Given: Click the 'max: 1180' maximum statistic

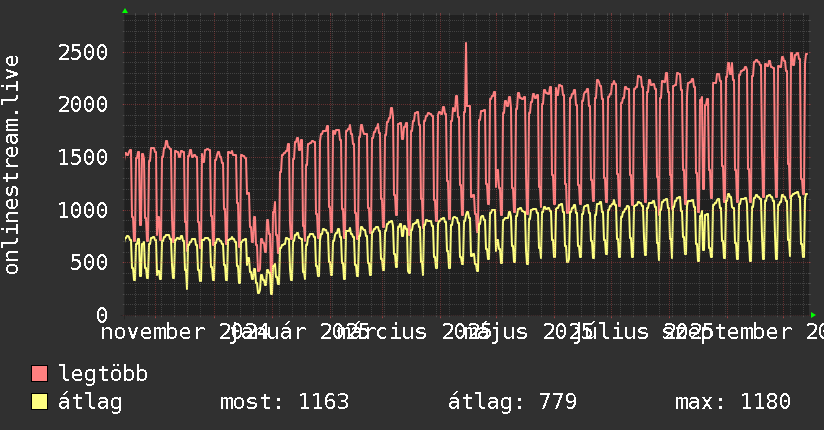Looking at the screenshot, I should 733,402.
